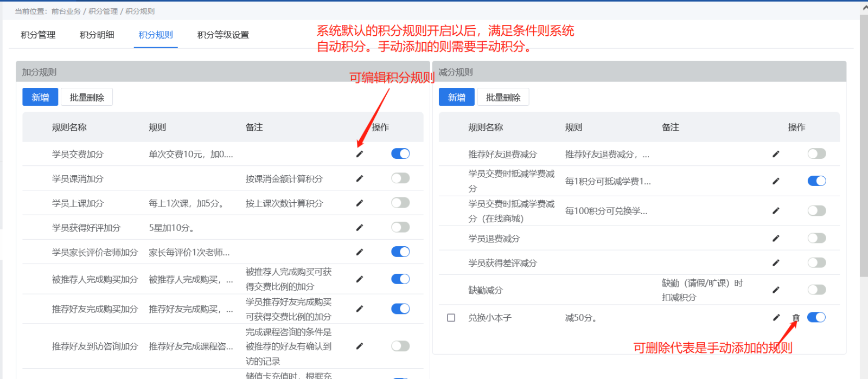Image resolution: width=868 pixels, height=379 pixels.
Task: Select the 积分规则 tab
Action: [156, 35]
